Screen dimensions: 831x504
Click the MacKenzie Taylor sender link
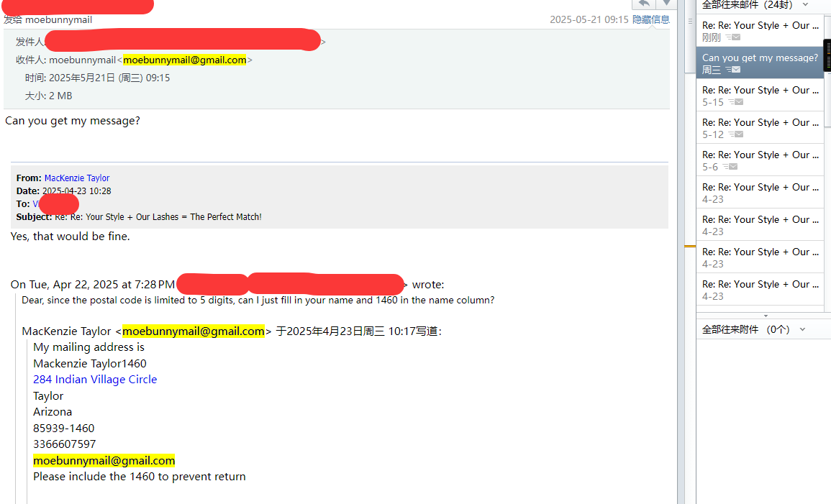(77, 178)
